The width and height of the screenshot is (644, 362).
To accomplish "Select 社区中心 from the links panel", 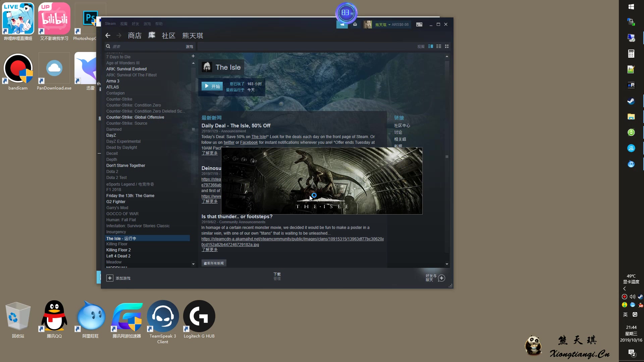I will 402,126.
